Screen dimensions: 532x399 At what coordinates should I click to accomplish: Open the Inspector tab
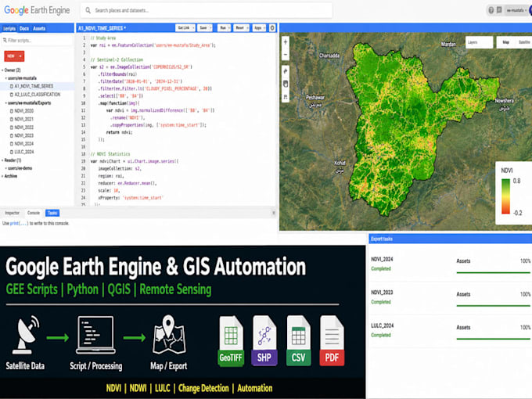(12, 213)
